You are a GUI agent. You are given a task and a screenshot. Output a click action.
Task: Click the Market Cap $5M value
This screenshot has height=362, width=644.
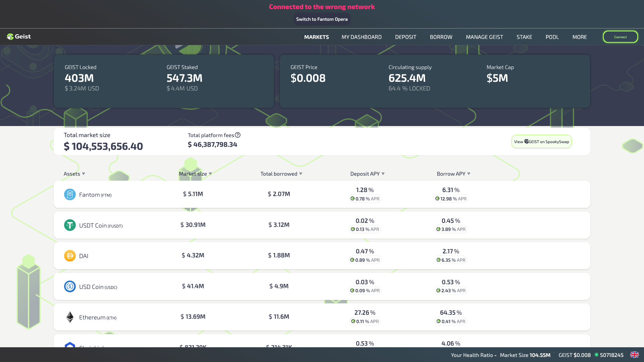click(497, 78)
